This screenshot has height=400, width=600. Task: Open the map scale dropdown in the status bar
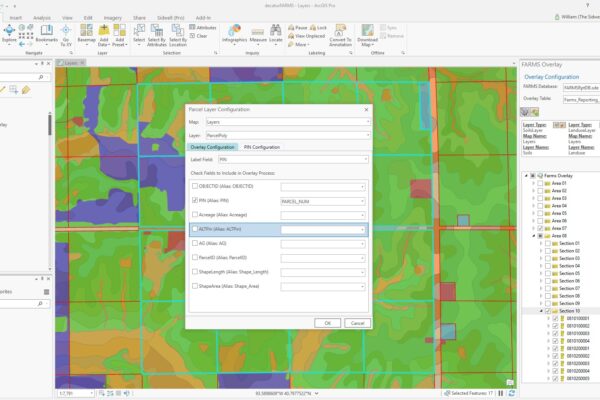[x=91, y=393]
